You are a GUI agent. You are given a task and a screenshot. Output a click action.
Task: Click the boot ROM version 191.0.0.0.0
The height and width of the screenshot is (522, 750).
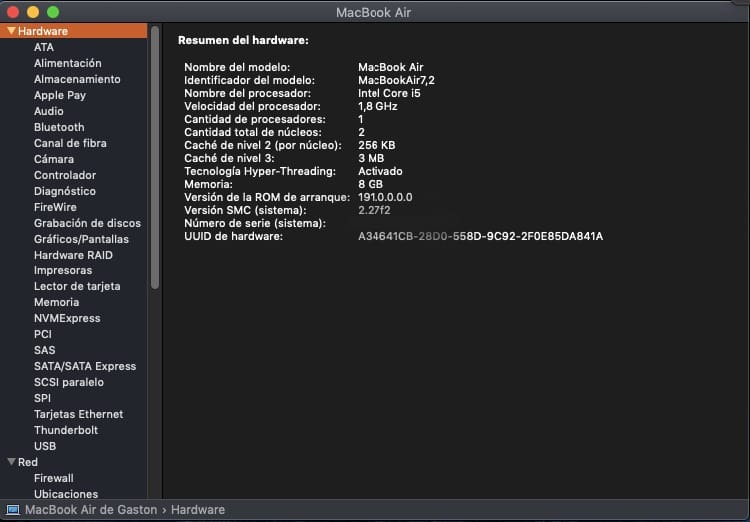pos(385,197)
